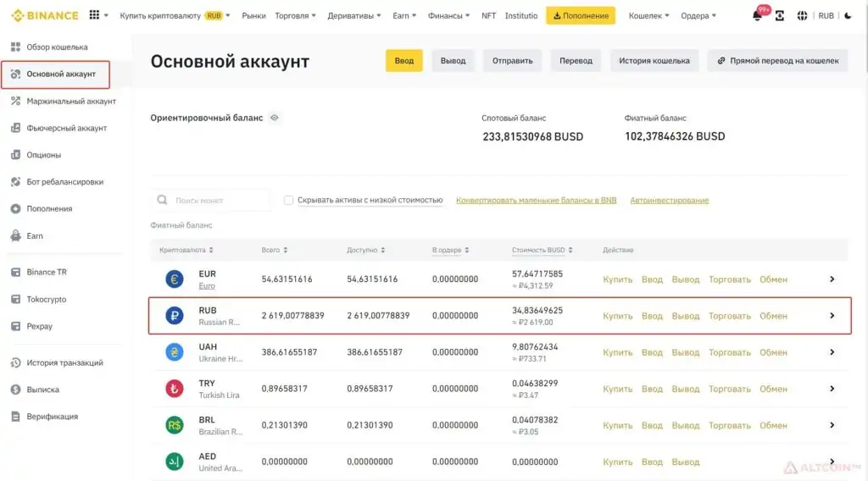
Task: Open the apps grid menu icon
Action: pos(95,15)
